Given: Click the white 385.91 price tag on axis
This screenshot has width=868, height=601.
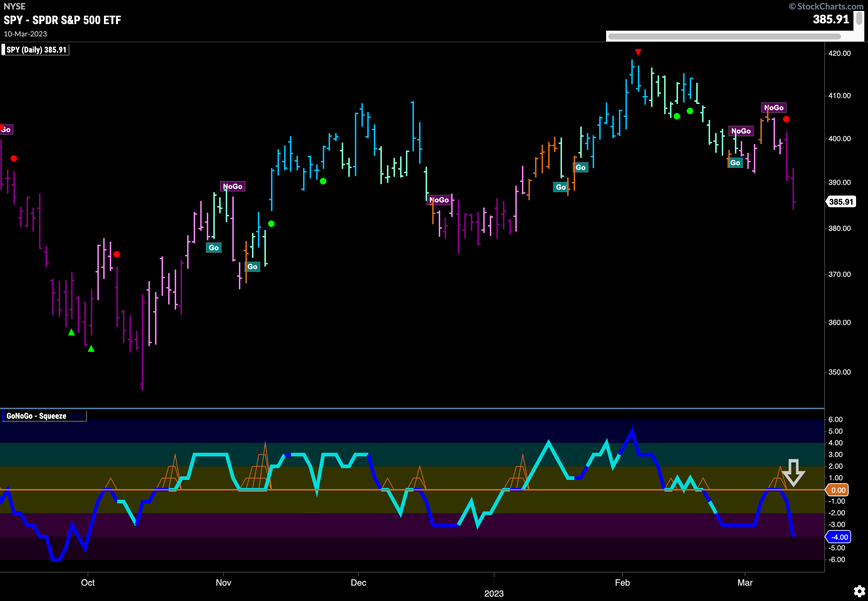Looking at the screenshot, I should [x=841, y=202].
